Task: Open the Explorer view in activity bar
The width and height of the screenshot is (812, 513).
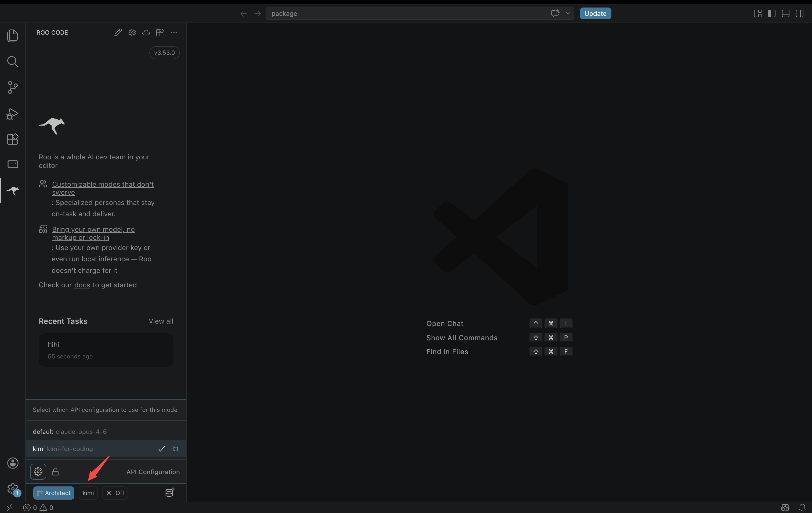Action: coord(12,36)
